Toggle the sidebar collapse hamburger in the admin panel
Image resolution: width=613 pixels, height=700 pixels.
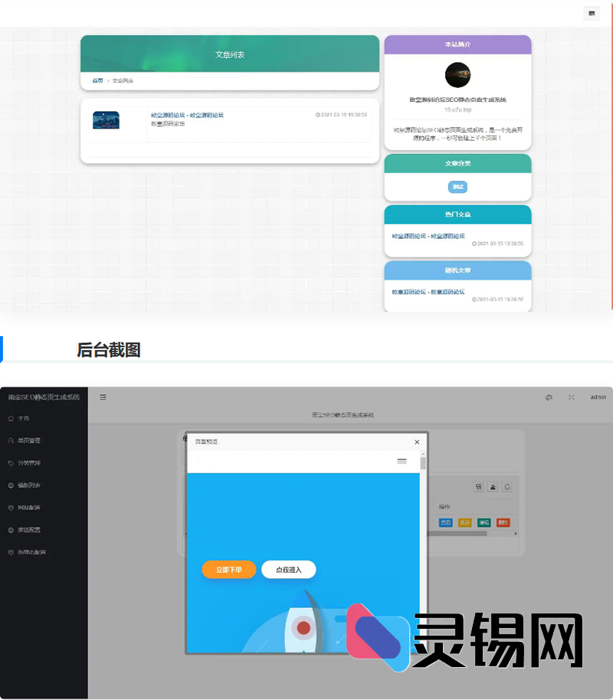[x=103, y=397]
